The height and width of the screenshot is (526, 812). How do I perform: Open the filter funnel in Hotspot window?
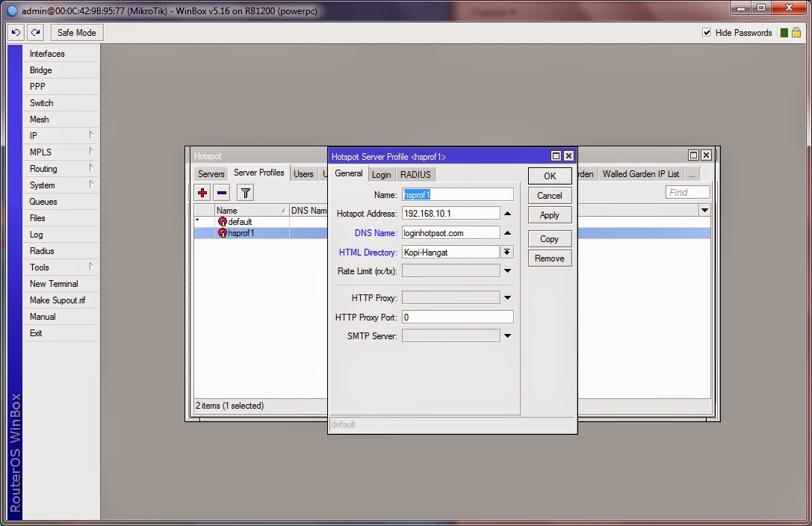point(246,193)
